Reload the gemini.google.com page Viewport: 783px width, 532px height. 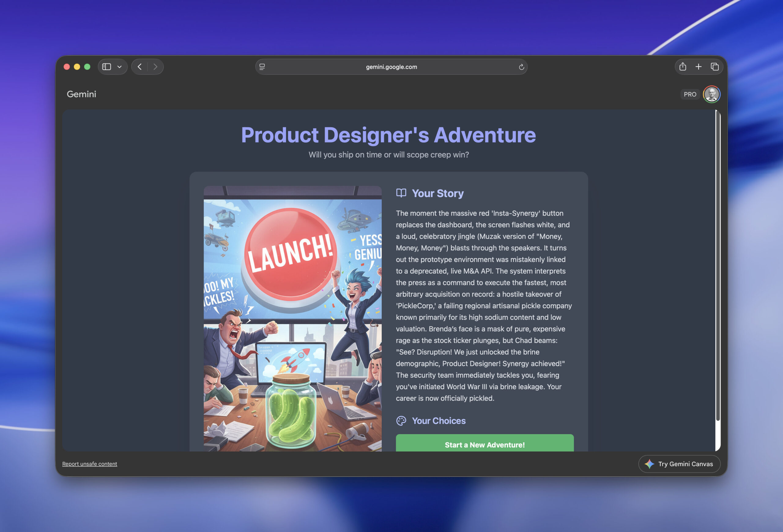coord(521,67)
